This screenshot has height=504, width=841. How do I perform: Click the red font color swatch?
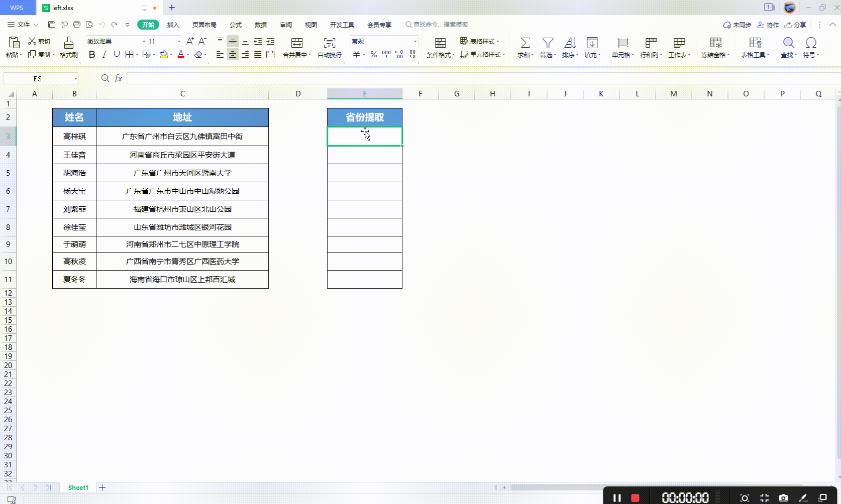(x=181, y=54)
